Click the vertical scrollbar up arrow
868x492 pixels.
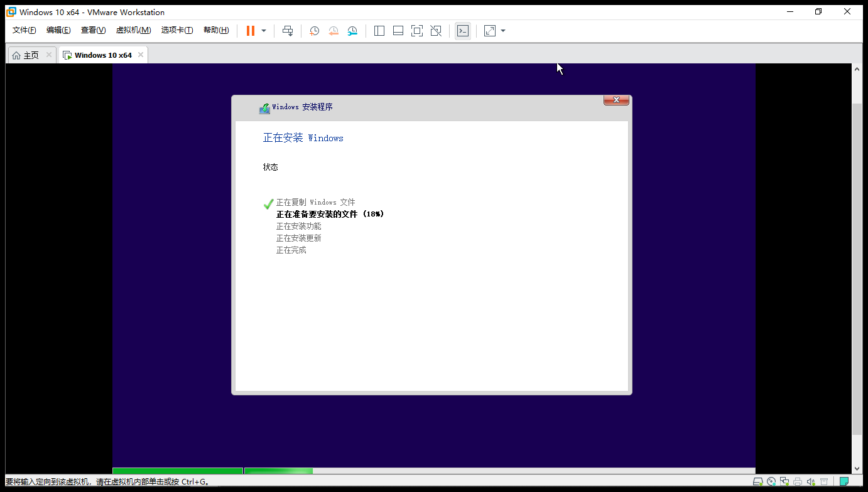857,70
